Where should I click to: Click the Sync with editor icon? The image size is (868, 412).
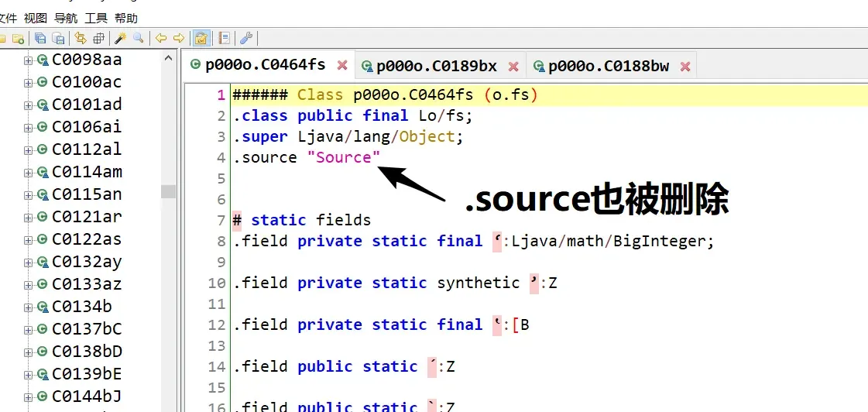click(81, 38)
